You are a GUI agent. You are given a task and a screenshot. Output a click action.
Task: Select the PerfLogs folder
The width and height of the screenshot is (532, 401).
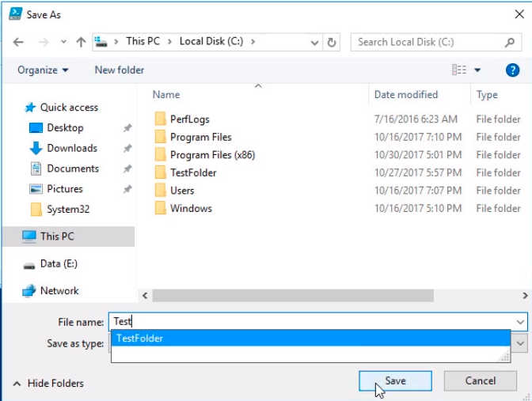tap(189, 119)
